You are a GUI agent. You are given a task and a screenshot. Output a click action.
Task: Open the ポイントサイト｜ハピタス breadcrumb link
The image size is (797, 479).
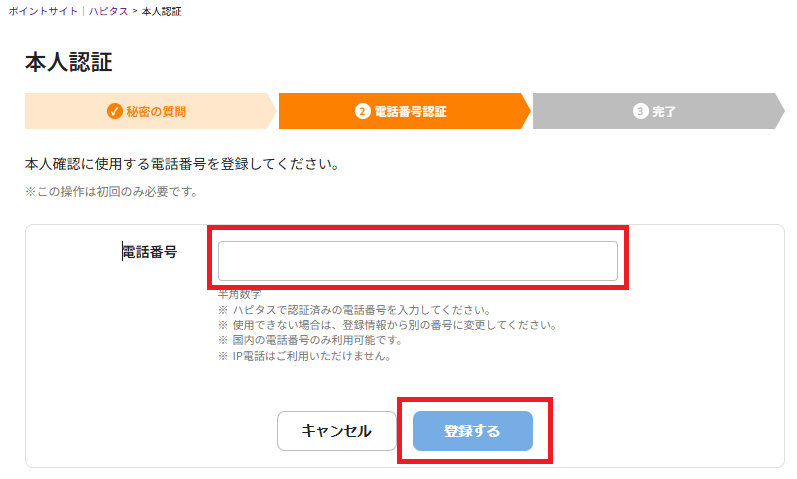[x=68, y=10]
